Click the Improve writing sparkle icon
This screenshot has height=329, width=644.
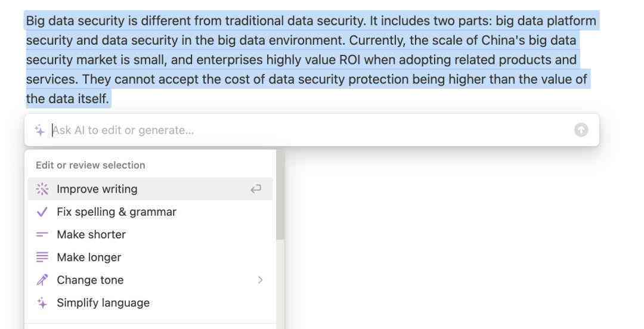pyautogui.click(x=42, y=189)
